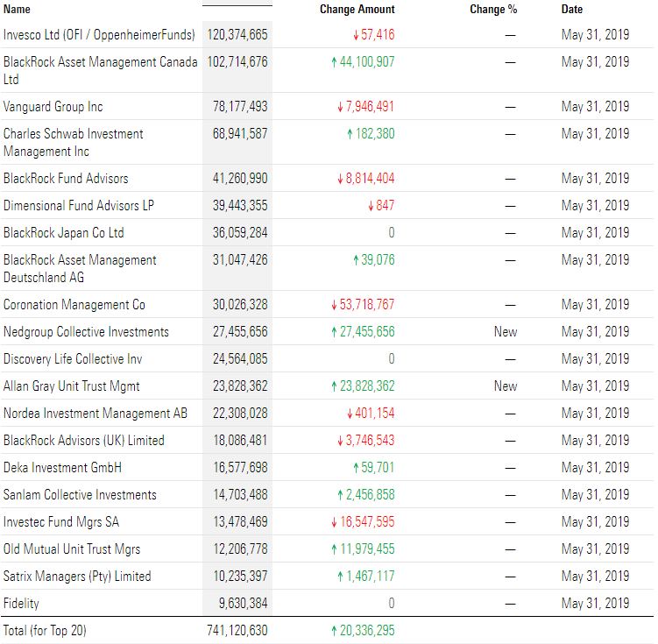Click share count 10,235,397
Screen dimensions: 658x644
point(240,577)
